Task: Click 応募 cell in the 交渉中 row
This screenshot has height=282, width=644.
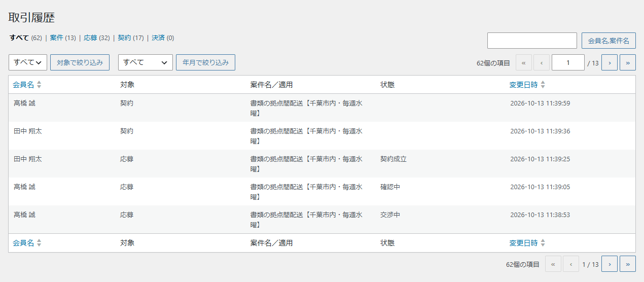Action: [x=127, y=215]
